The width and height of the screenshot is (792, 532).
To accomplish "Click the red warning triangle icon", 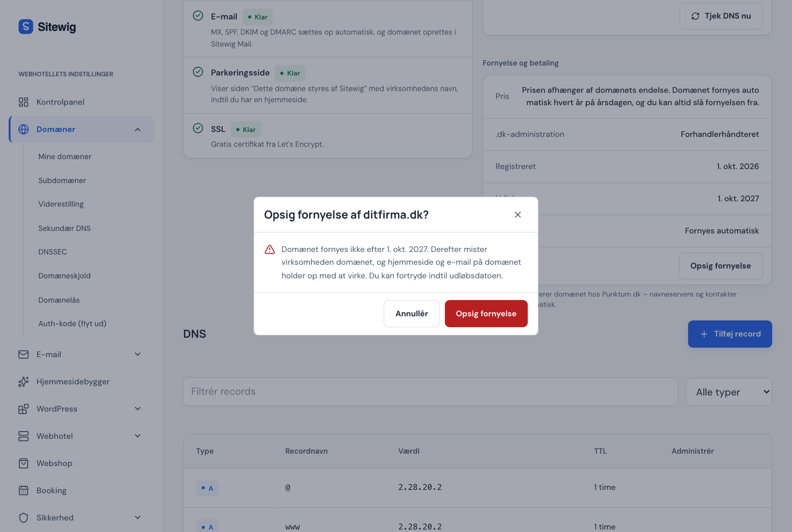I will click(x=270, y=250).
